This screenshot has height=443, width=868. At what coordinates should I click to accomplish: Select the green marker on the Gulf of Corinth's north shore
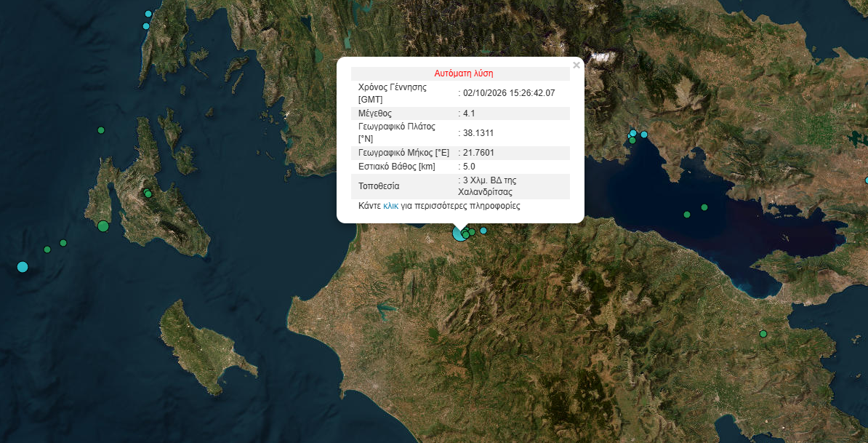(x=632, y=140)
